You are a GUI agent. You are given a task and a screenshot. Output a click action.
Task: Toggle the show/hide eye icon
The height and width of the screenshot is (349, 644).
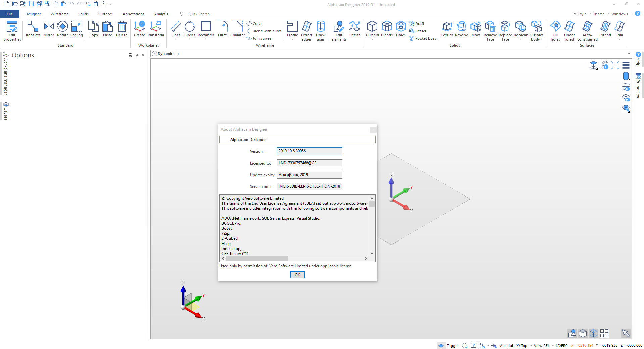[626, 97]
